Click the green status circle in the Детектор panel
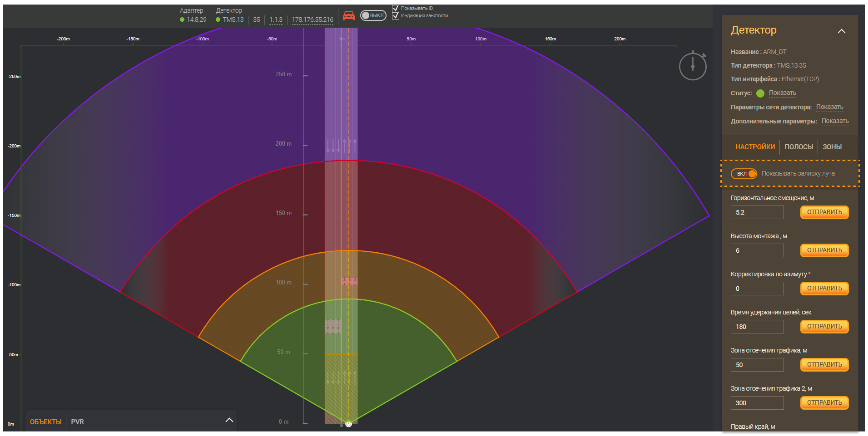 pos(760,93)
